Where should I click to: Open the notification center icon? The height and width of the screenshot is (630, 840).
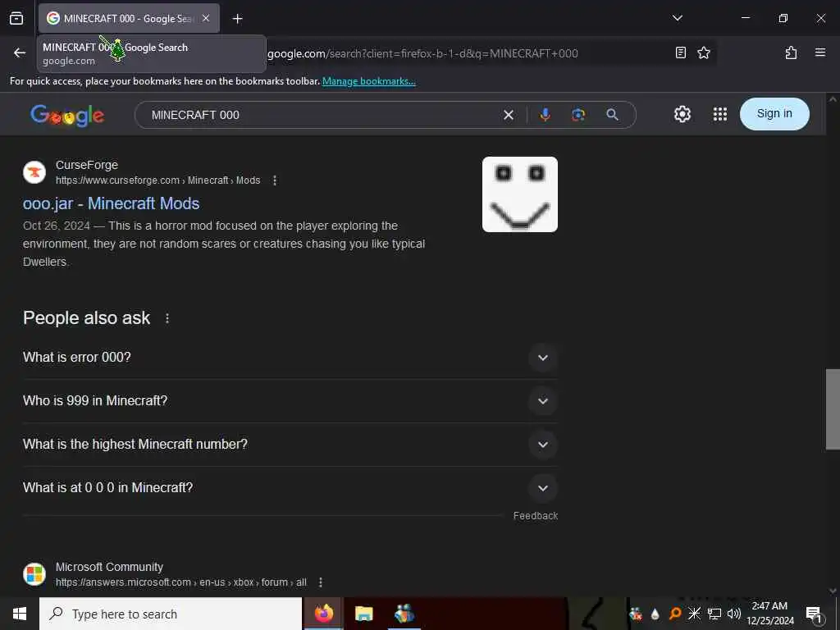click(815, 614)
